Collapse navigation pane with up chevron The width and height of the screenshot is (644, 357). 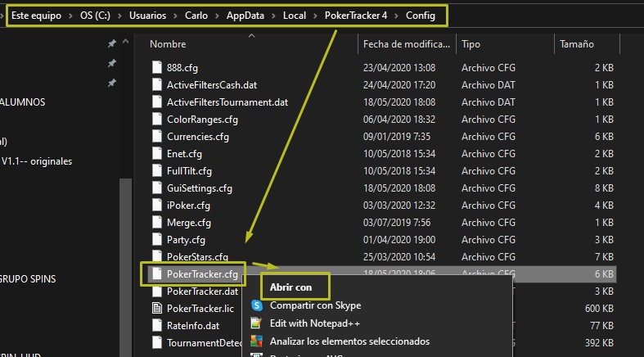[126, 42]
